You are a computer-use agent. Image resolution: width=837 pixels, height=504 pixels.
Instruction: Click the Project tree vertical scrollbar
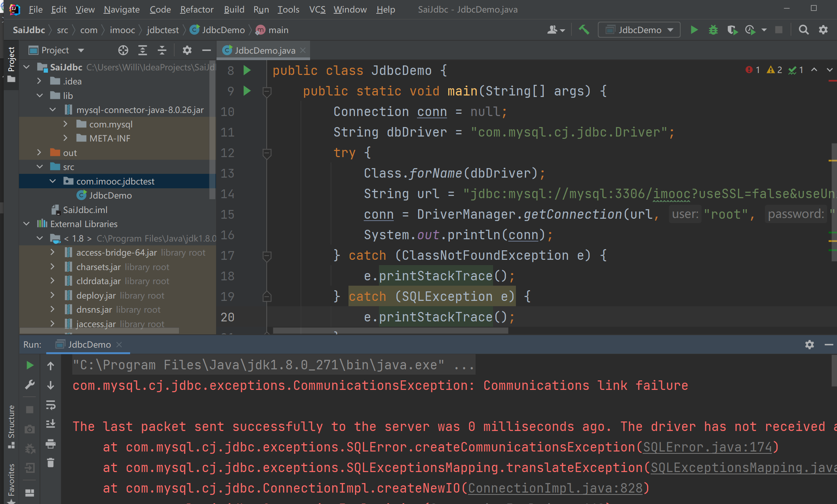click(213, 129)
